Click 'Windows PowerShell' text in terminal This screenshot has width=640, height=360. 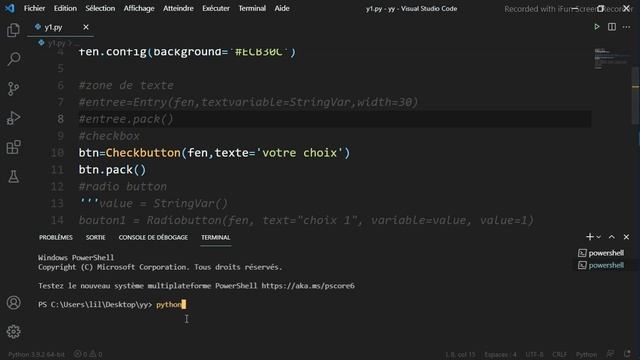tap(76, 258)
